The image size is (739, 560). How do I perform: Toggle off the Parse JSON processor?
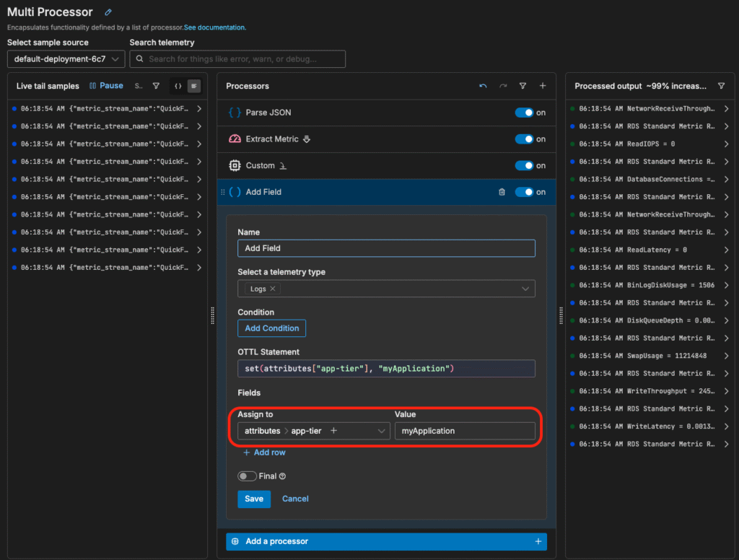524,113
